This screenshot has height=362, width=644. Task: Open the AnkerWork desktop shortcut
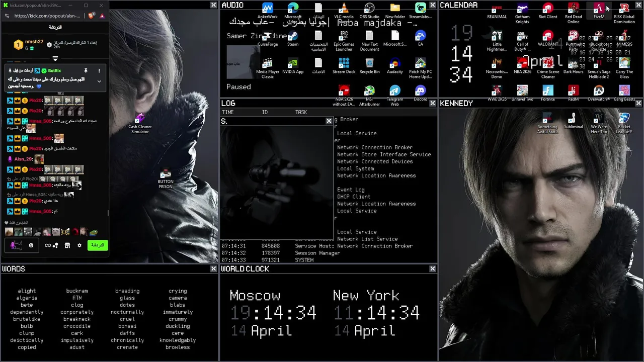point(268,11)
